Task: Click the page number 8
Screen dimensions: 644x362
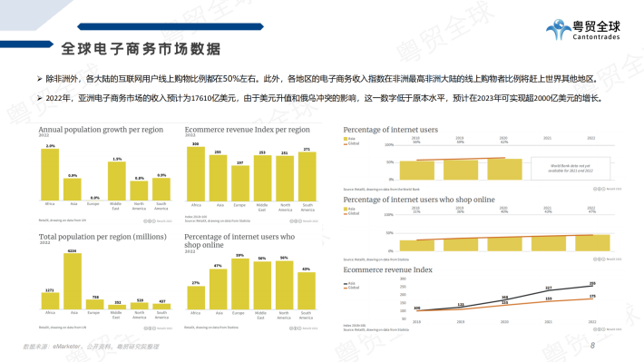Action: point(592,346)
